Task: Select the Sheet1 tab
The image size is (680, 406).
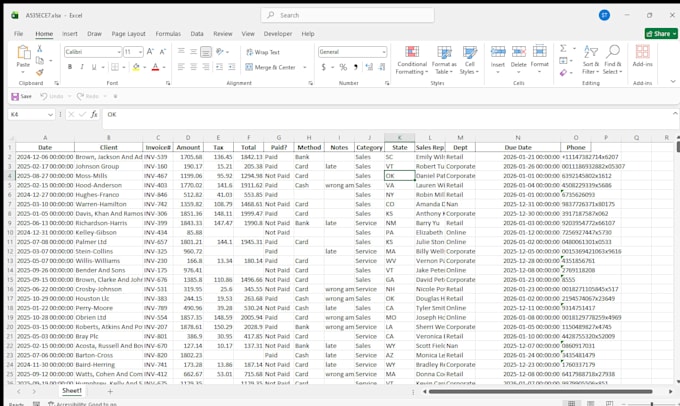Action: point(72,391)
